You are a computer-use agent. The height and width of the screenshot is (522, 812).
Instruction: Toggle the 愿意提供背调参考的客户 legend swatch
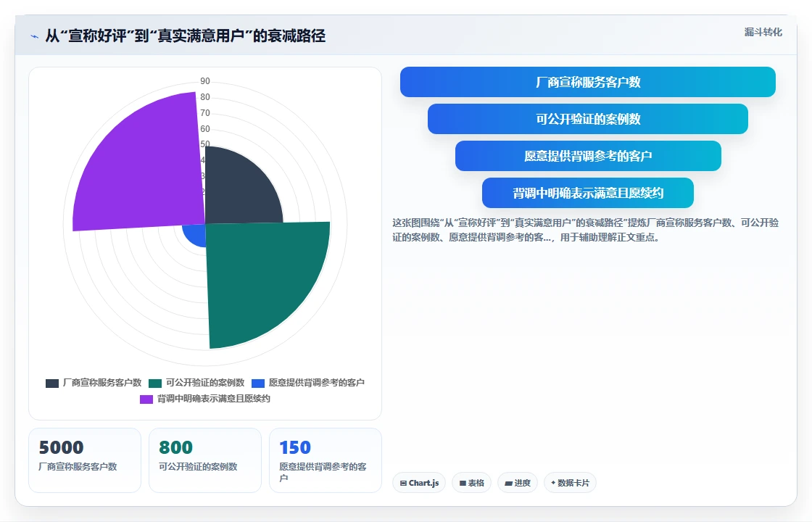point(258,384)
